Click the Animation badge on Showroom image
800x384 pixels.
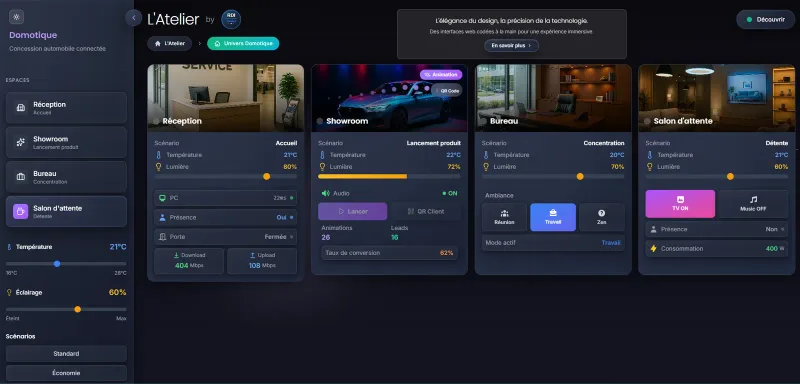pos(441,74)
